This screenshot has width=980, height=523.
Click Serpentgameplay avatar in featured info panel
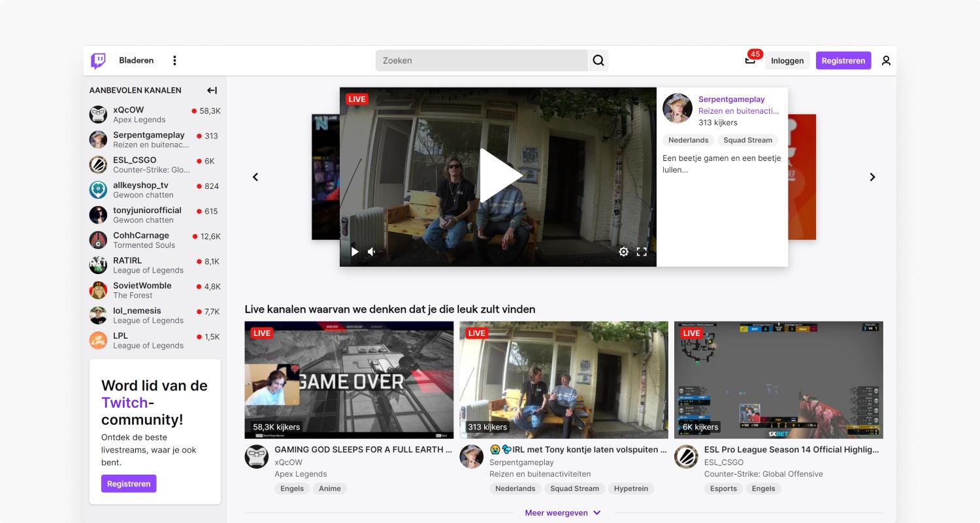tap(678, 108)
